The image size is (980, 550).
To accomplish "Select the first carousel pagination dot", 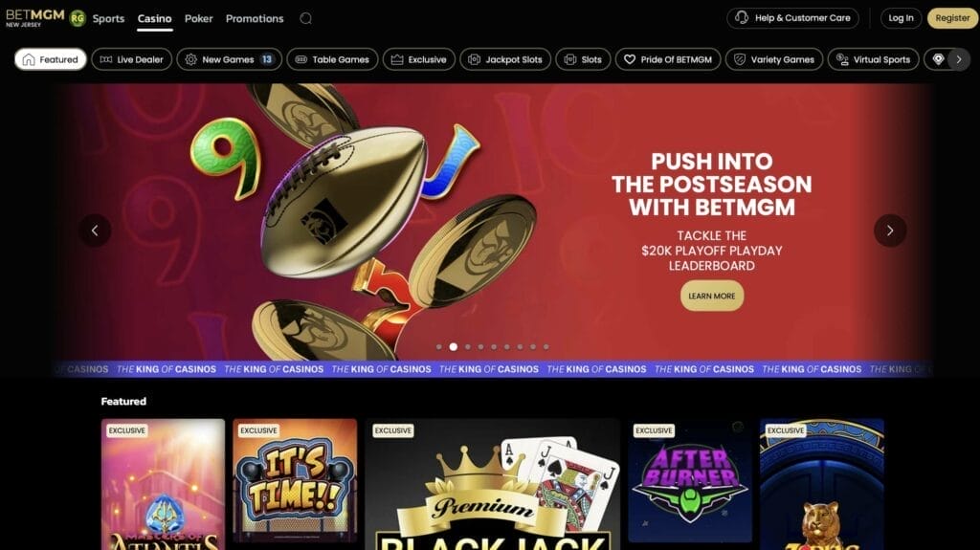I will (439, 347).
